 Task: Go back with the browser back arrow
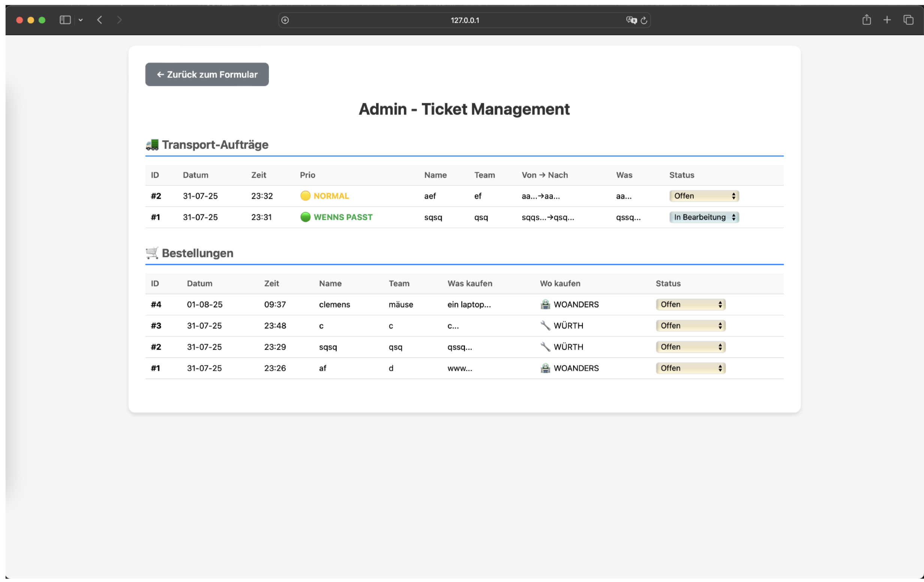pos(100,20)
